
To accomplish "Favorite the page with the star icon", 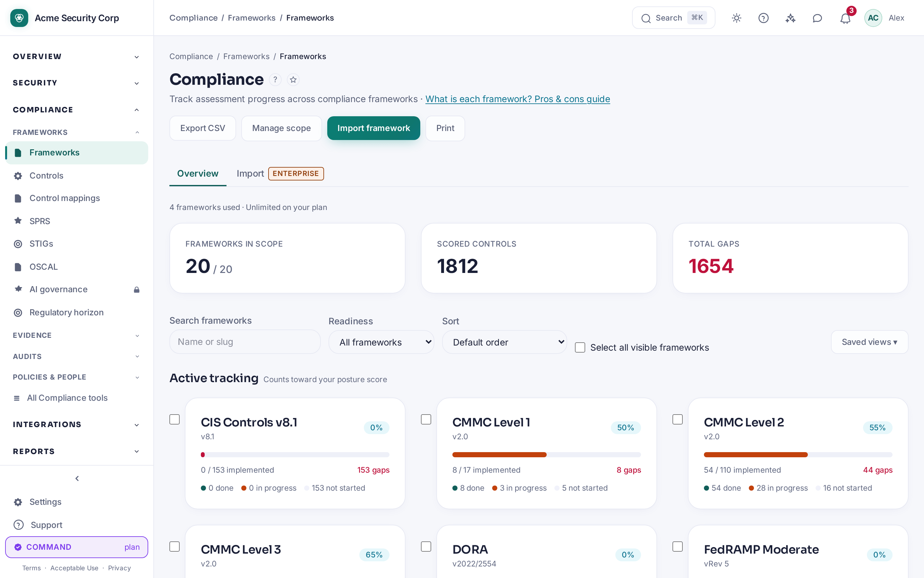I will pos(293,80).
